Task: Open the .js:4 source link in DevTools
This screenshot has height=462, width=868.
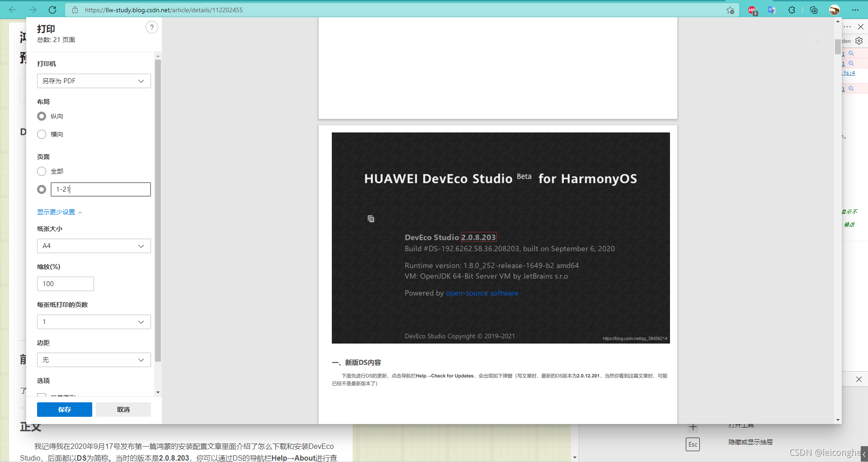Action: (x=849, y=73)
